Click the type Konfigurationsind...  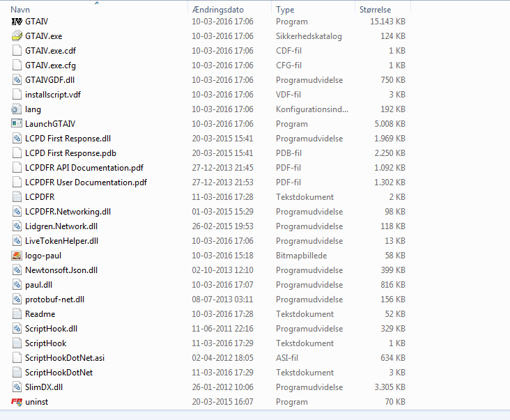click(x=312, y=109)
